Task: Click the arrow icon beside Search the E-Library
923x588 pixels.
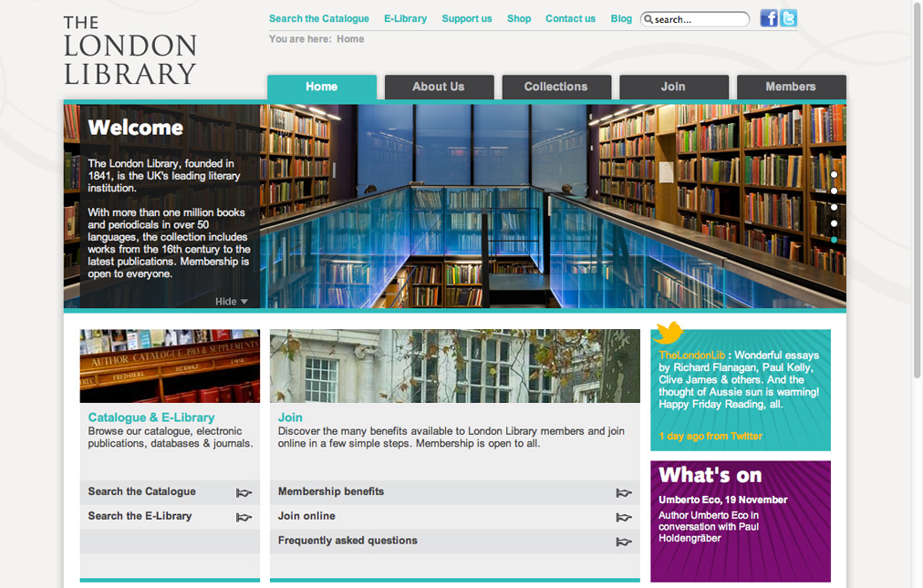Action: point(244,518)
